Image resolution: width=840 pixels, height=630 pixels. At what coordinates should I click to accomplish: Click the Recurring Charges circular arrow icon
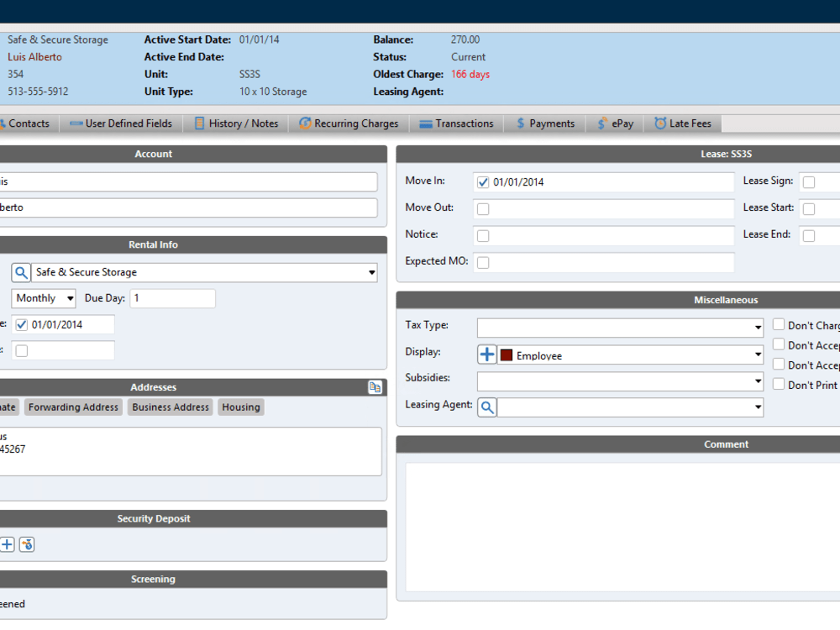tap(305, 123)
